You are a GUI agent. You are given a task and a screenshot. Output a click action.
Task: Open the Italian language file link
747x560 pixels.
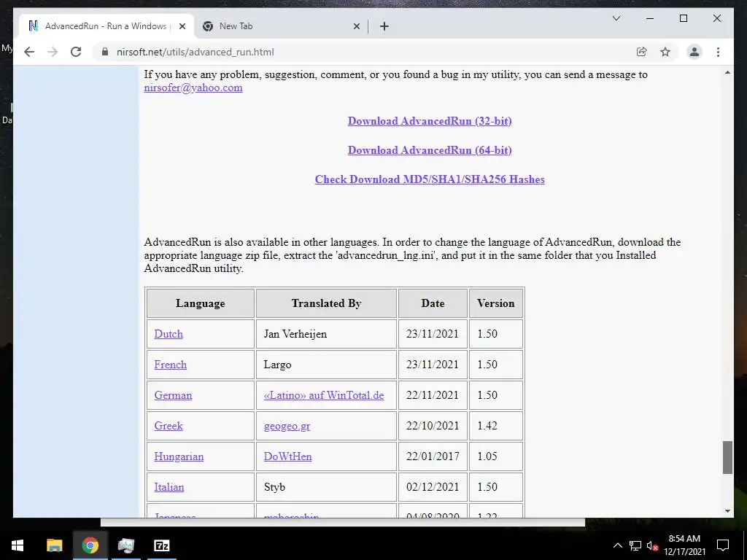pos(169,487)
